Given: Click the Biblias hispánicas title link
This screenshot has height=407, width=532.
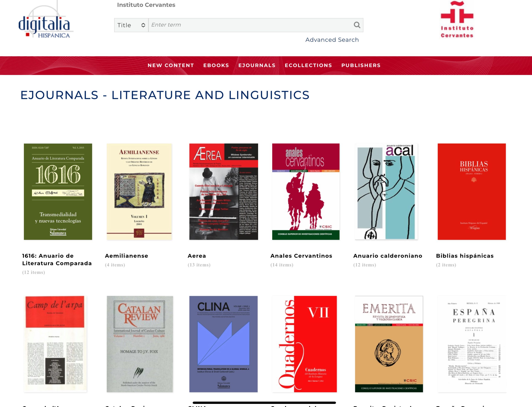Looking at the screenshot, I should pos(464,256).
